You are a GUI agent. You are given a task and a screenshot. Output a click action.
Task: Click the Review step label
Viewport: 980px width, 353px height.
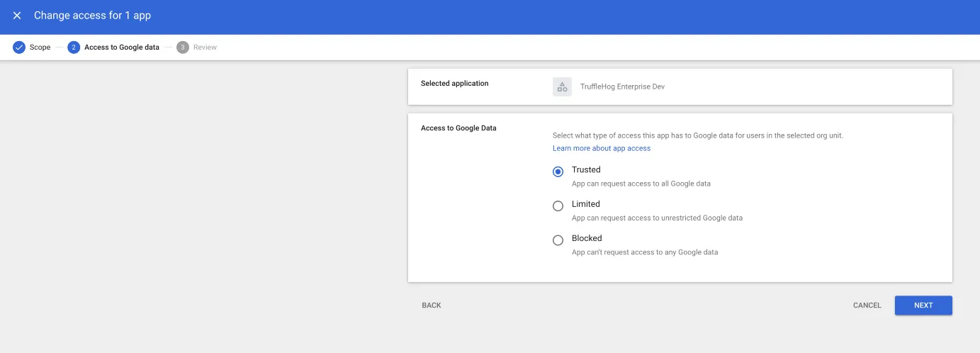click(x=205, y=47)
